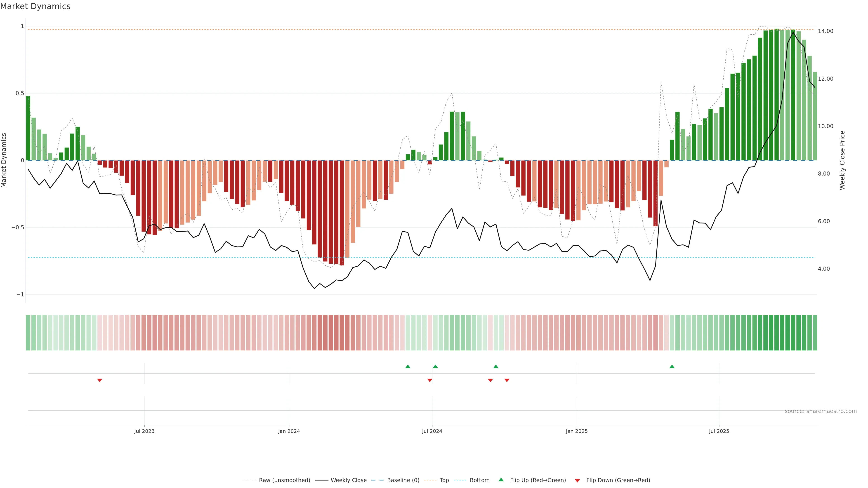
Task: Click the rightmost red flip-down triangle marker
Action: 507,380
